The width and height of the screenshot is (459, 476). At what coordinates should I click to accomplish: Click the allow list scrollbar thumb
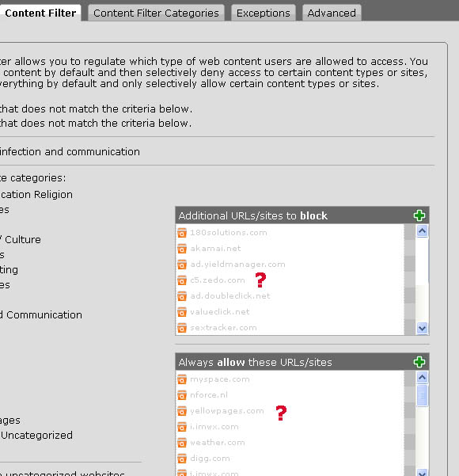[x=422, y=395]
